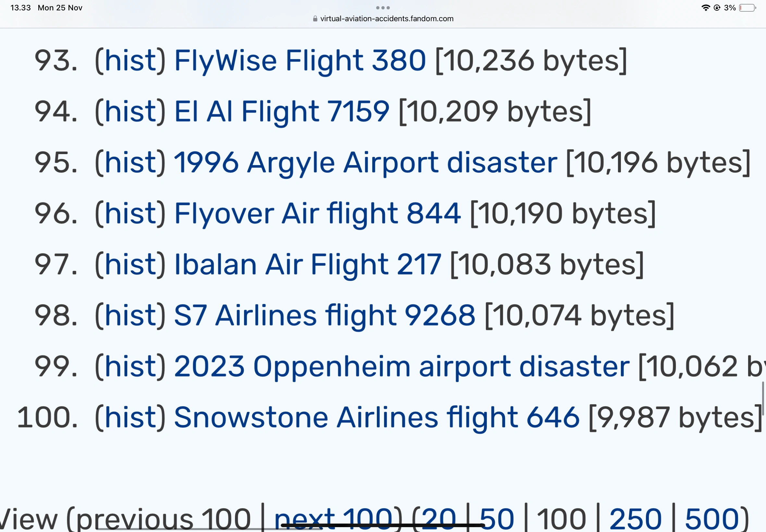Open Flyover Air flight 844 page
Screen dimensions: 766x532
click(317, 213)
